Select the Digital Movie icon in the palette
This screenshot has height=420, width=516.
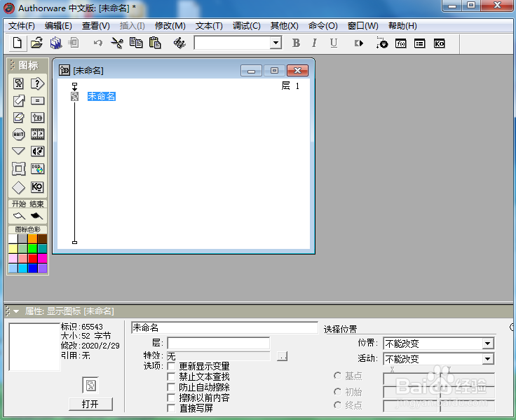(38, 134)
